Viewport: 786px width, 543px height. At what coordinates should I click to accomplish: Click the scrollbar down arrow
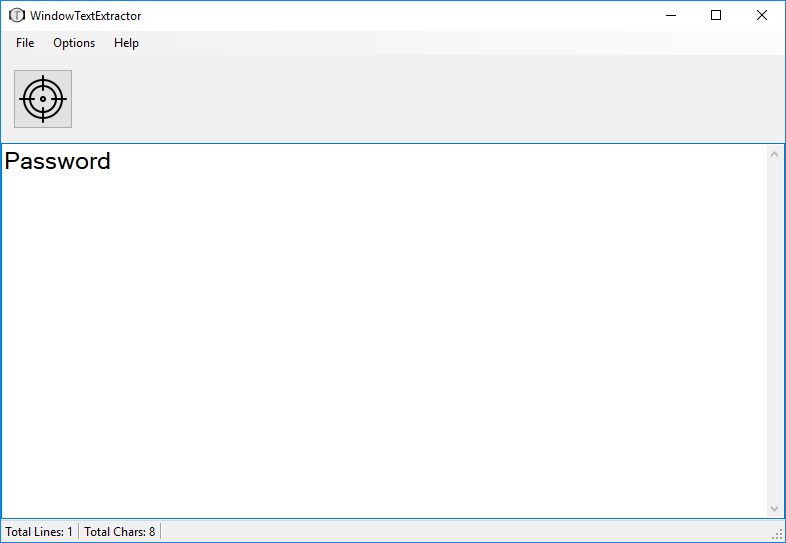coord(774,509)
